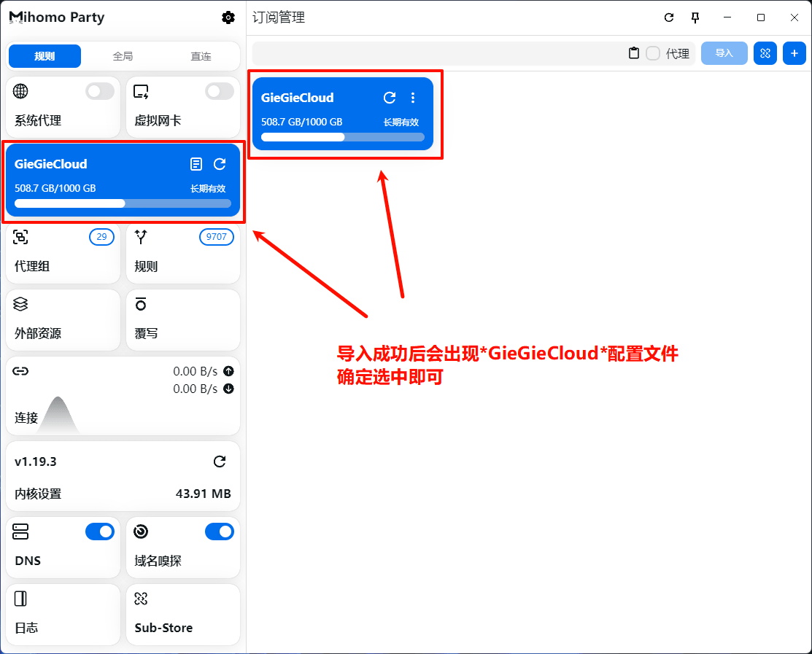Open three-dot menu on GieGieCloud card

pos(413,97)
